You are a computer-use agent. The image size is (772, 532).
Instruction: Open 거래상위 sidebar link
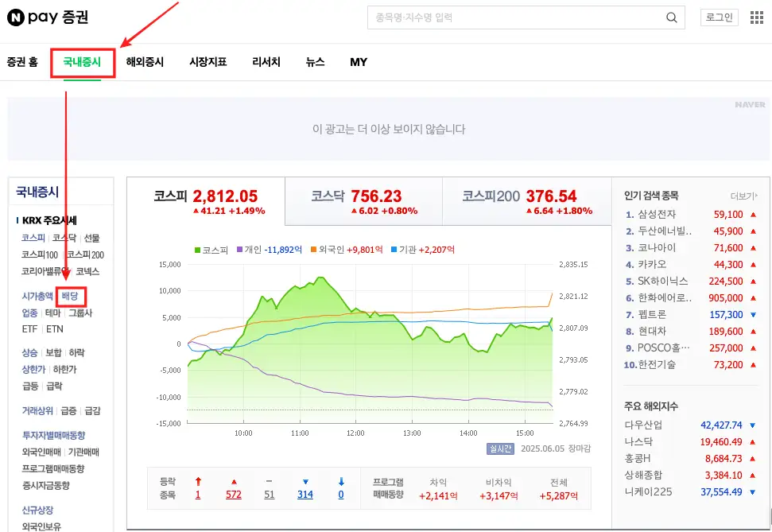(37, 411)
